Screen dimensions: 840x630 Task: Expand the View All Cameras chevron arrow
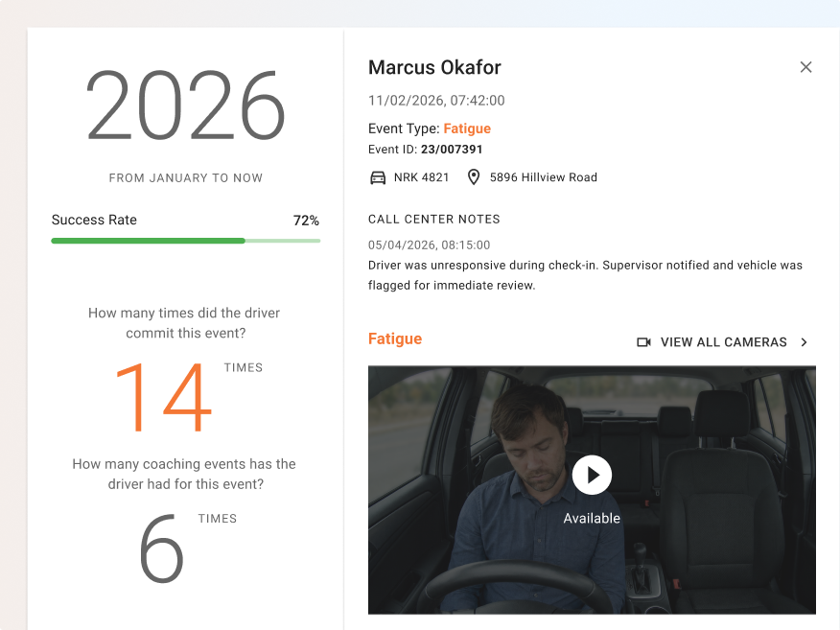(804, 342)
